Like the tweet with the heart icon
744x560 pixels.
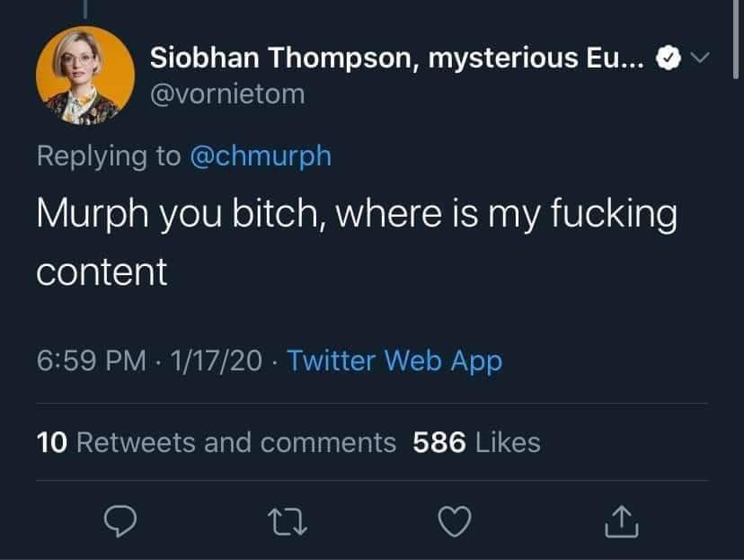point(455,521)
